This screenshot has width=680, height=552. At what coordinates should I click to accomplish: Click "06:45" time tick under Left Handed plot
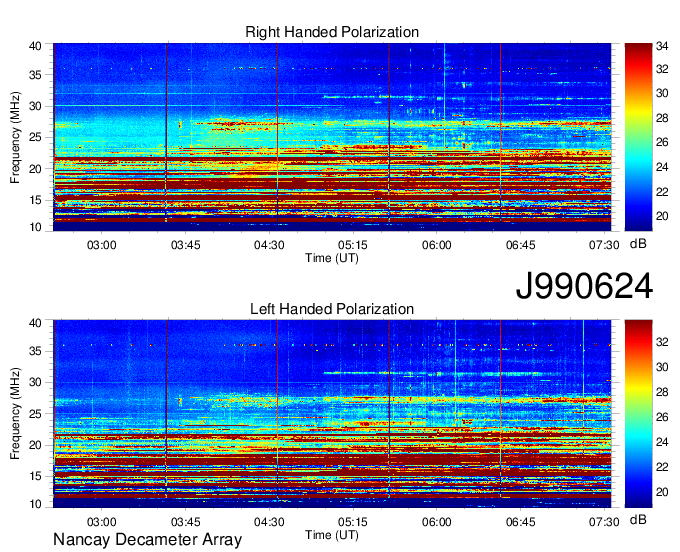(520, 522)
